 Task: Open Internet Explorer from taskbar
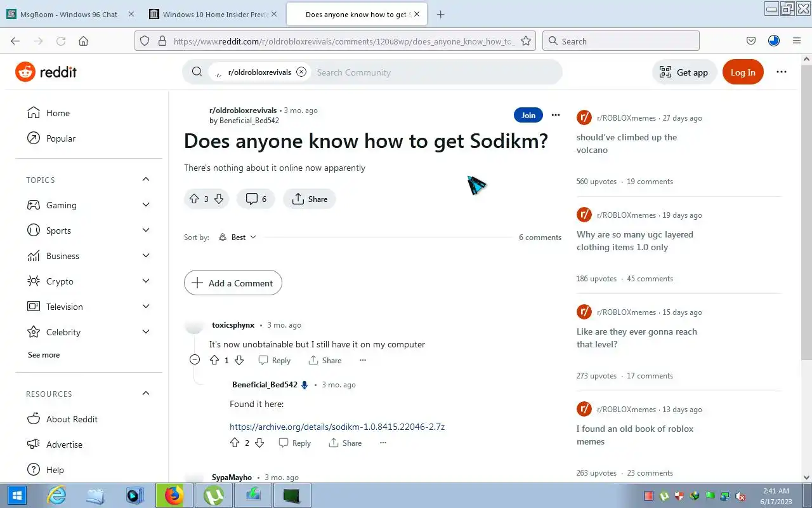[x=57, y=495]
